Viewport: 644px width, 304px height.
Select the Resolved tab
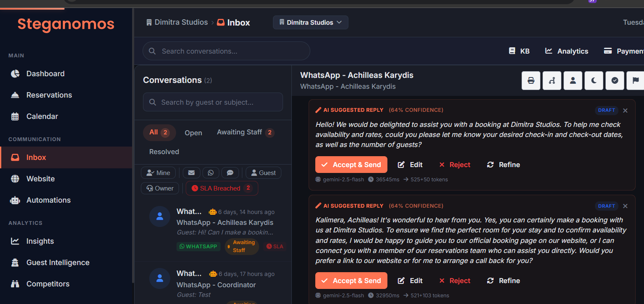click(x=164, y=152)
